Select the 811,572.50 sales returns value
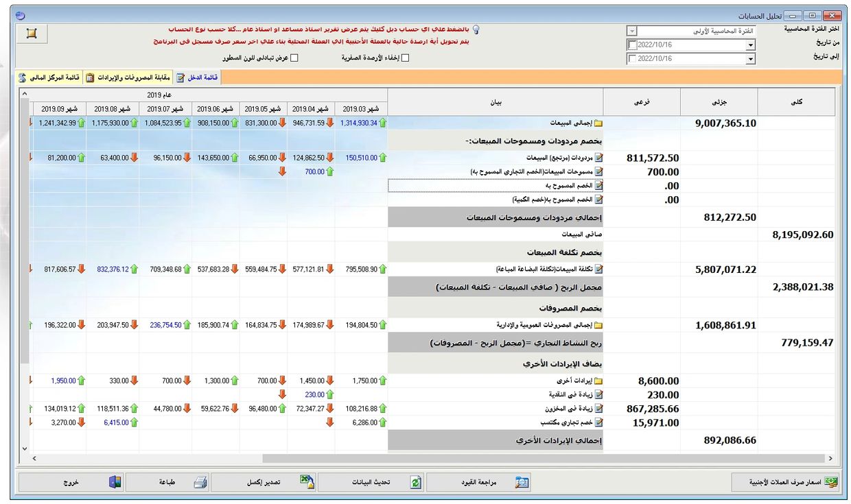 [x=653, y=158]
